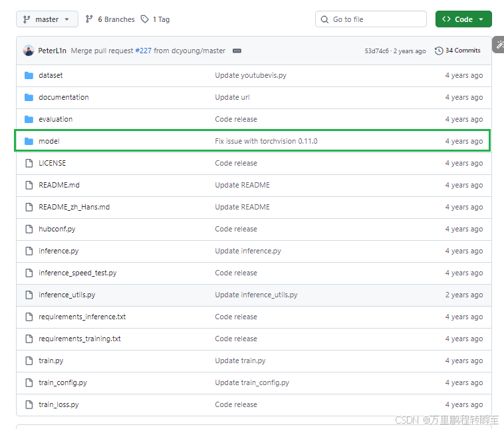Click the inference_utils.py file icon

click(x=29, y=295)
